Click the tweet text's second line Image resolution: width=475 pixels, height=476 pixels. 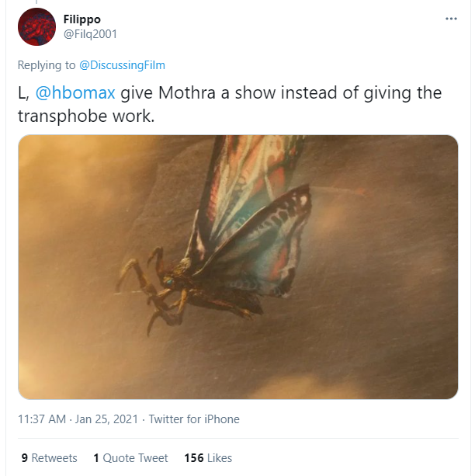85,115
